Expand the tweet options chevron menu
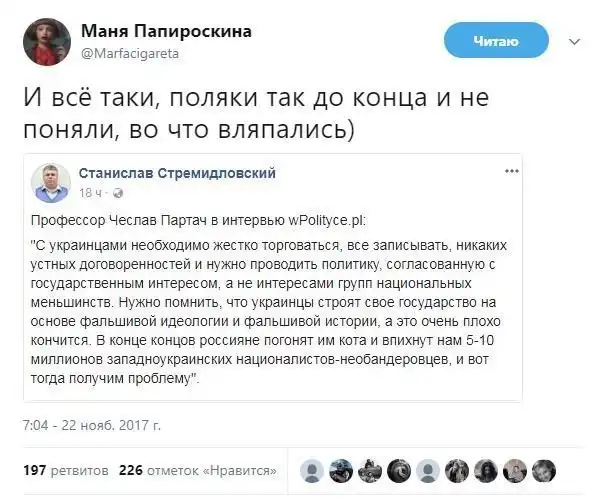Viewport: 608px width, 501px height. click(x=574, y=41)
